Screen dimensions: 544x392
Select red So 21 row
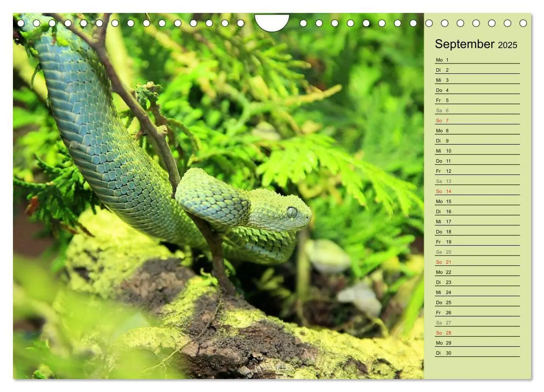[x=477, y=262]
